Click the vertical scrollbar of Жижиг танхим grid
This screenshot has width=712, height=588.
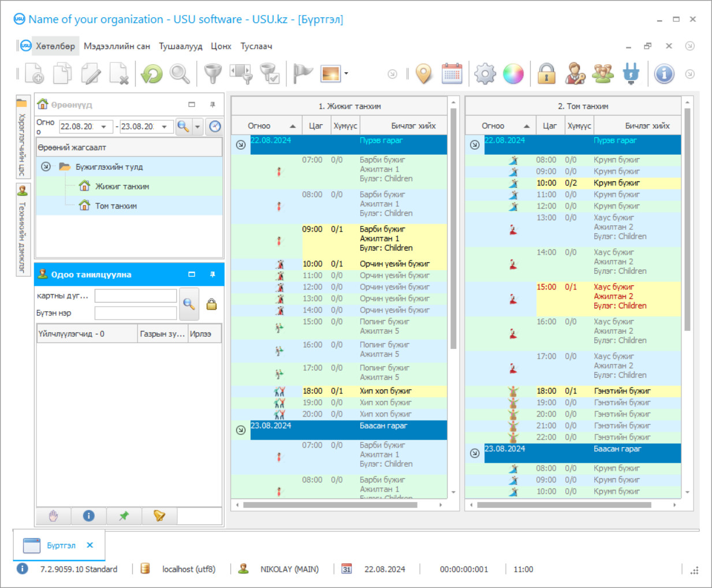453,229
